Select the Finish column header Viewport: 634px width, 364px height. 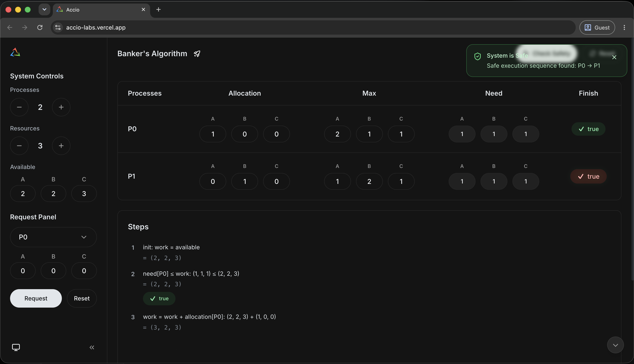pyautogui.click(x=589, y=93)
